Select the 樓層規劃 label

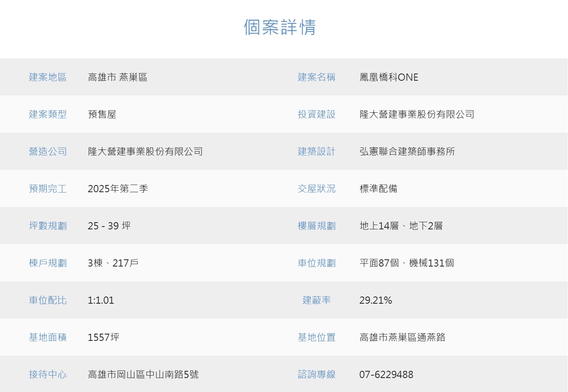(317, 226)
